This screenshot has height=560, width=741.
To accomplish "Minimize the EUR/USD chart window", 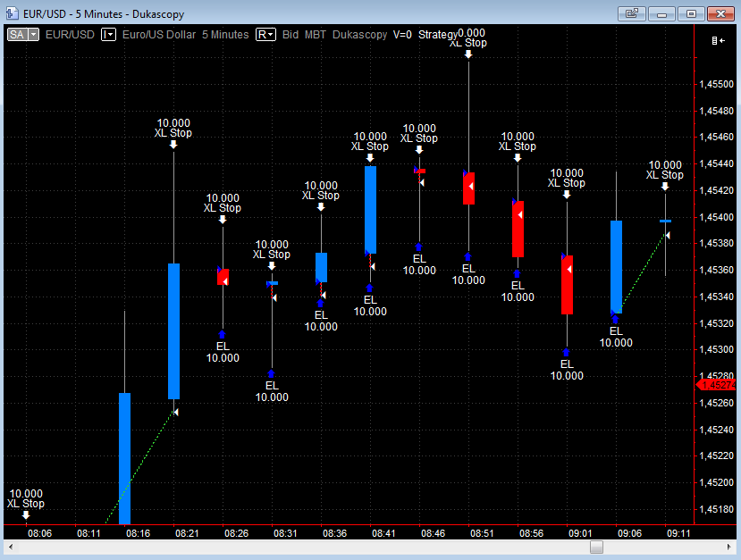I will point(661,13).
